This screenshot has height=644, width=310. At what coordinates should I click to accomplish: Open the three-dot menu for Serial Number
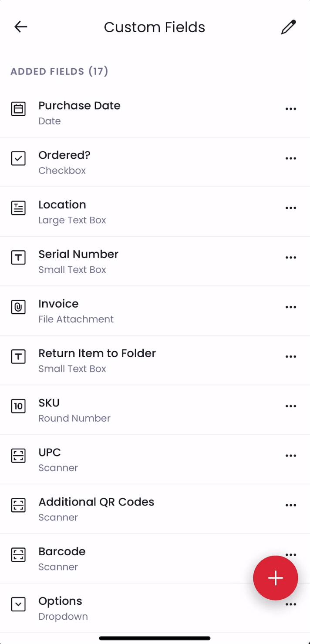pyautogui.click(x=291, y=258)
